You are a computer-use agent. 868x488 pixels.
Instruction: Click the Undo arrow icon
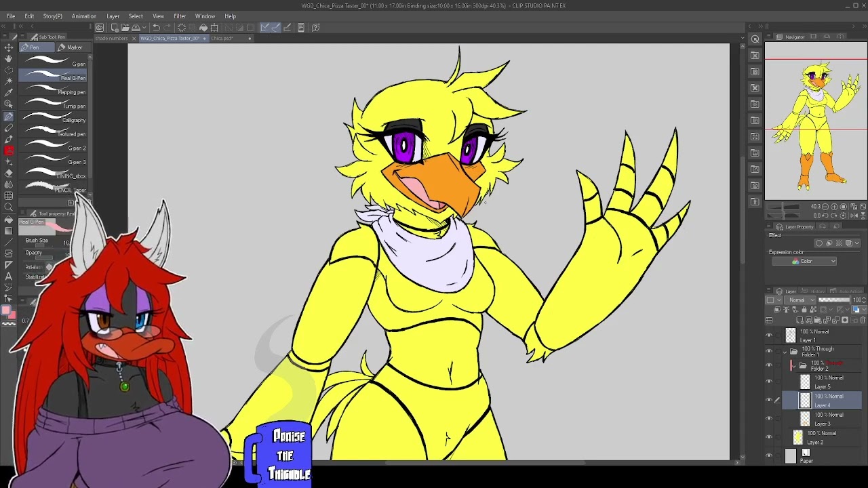point(156,28)
